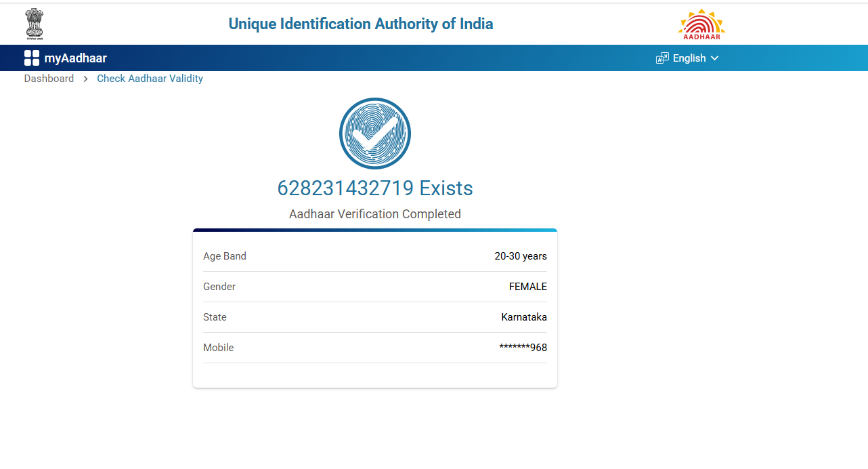Click the myAadhaar header title
868x469 pixels.
(x=76, y=58)
